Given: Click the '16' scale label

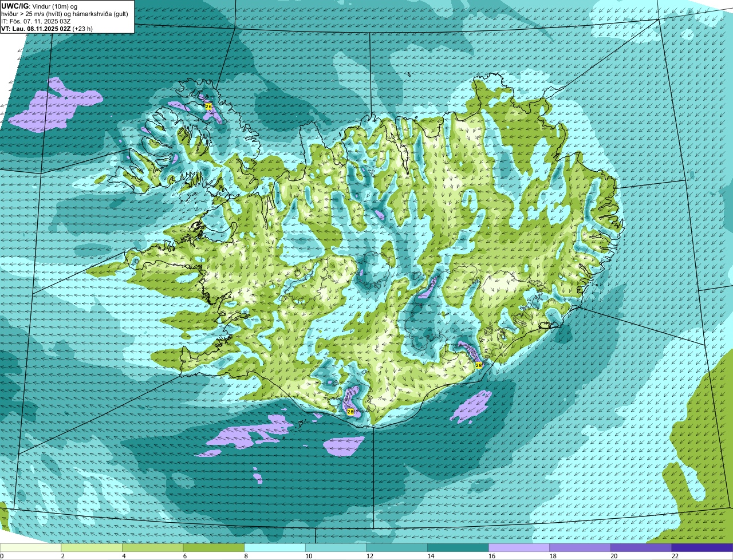Looking at the screenshot, I should (x=491, y=556).
